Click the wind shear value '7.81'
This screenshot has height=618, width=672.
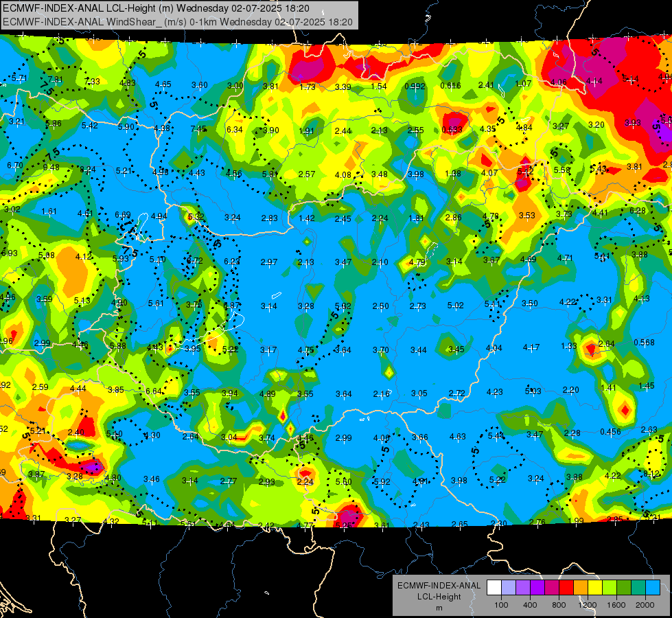coord(56,80)
